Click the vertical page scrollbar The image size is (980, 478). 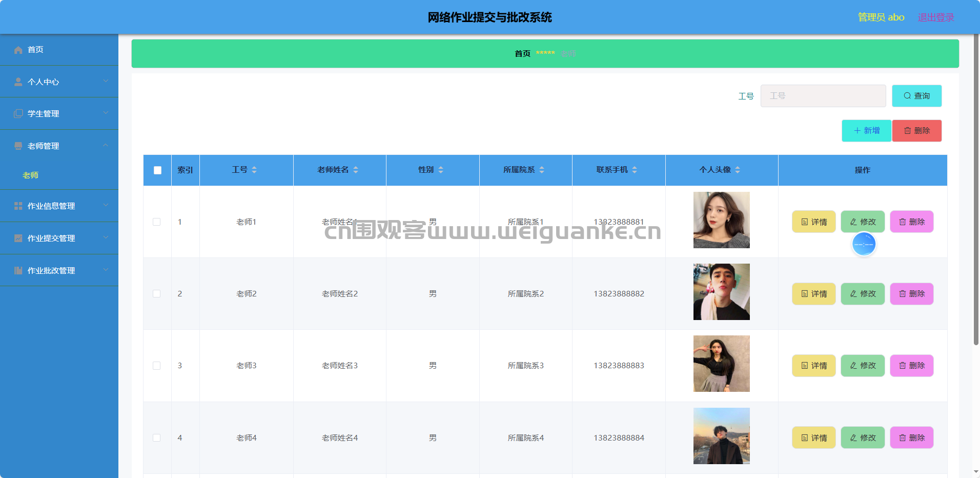click(976, 205)
